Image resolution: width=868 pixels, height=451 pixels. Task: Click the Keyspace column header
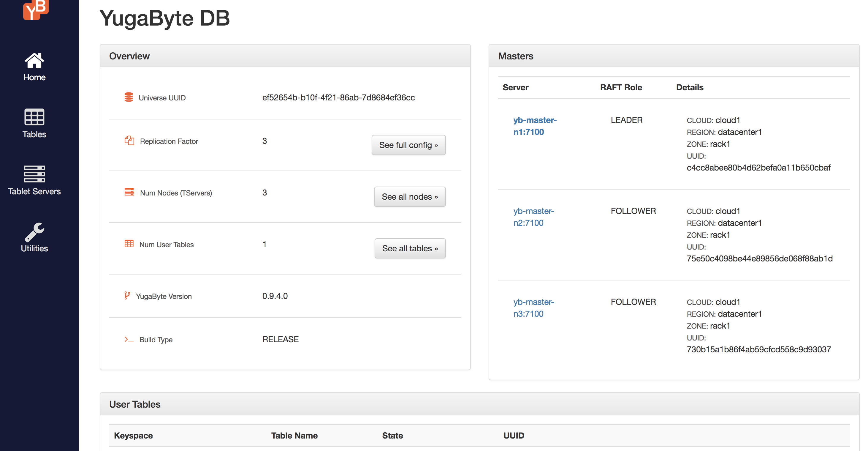point(133,436)
